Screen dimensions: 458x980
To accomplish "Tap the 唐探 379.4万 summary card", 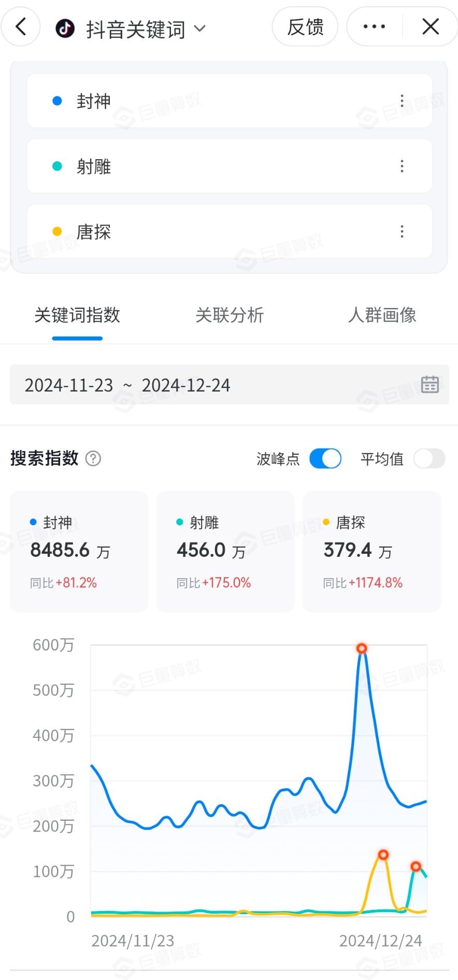I will click(372, 552).
